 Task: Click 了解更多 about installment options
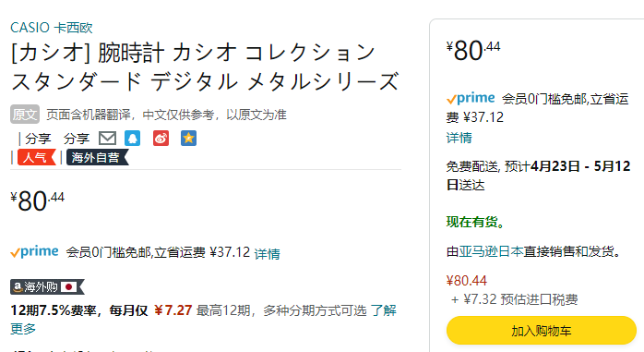click(x=203, y=319)
